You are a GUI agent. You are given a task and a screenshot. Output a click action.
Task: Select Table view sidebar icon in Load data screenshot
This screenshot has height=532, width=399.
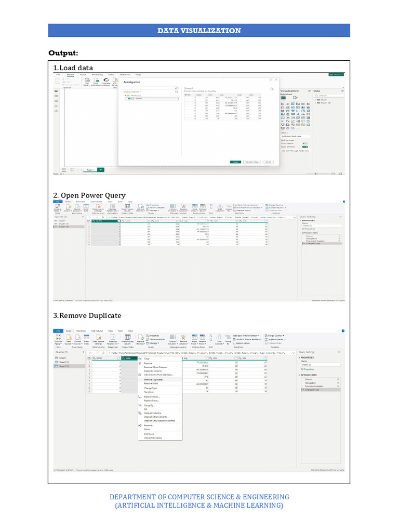click(x=56, y=96)
